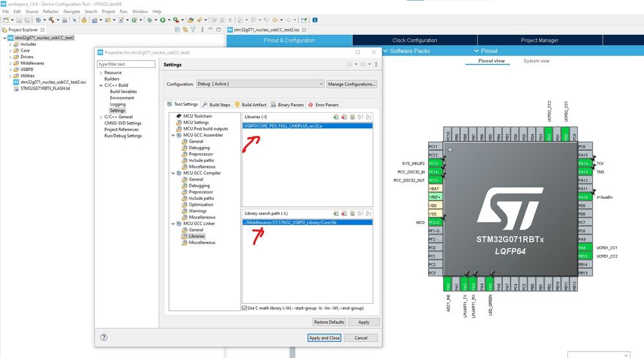Image resolution: width=644 pixels, height=358 pixels.
Task: Collapse the MCU GCC Compiler node
Action: click(x=173, y=173)
